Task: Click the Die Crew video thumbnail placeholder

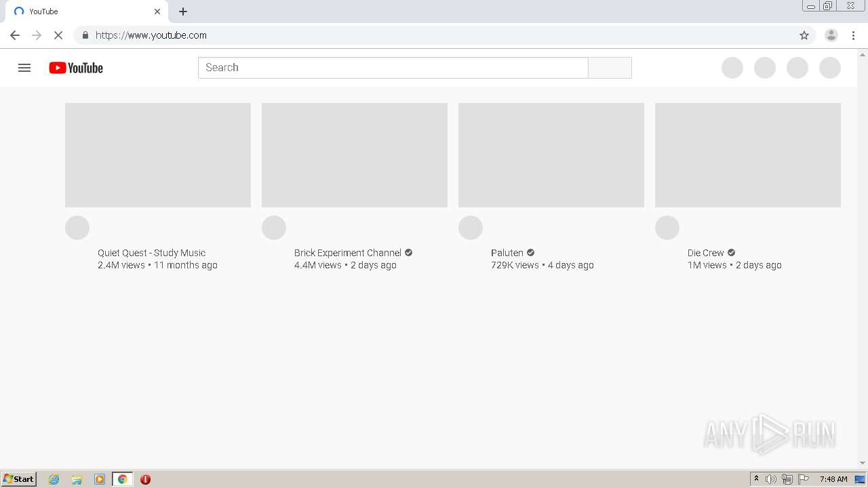Action: 748,155
